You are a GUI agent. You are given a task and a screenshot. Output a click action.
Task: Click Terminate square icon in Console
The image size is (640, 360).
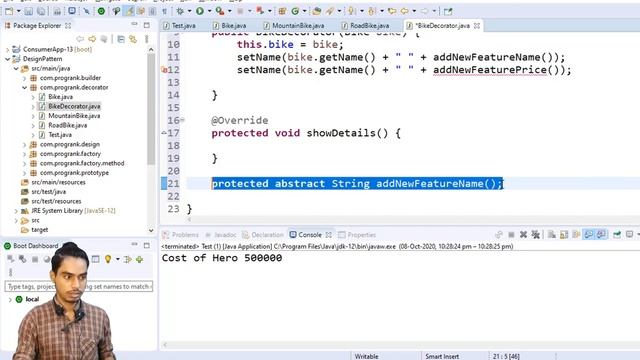point(511,235)
